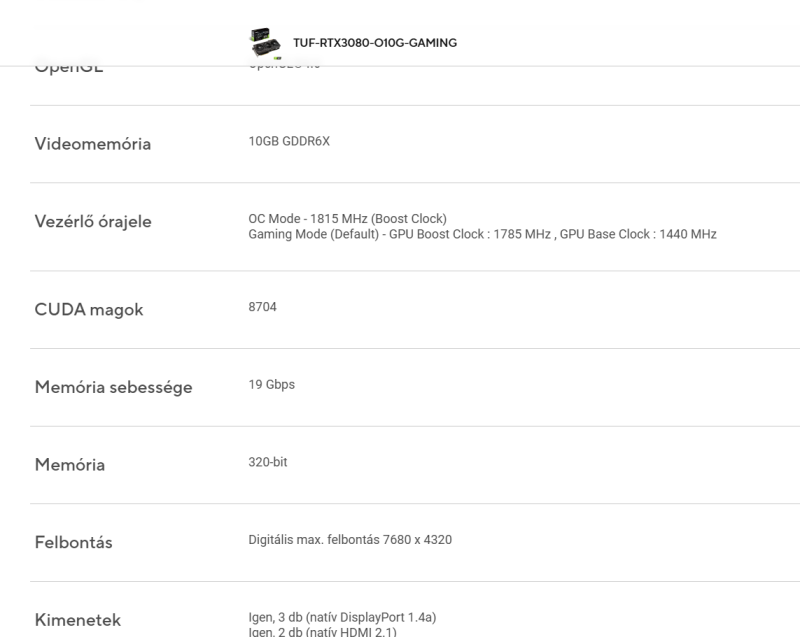800x637 pixels.
Task: Click the OC Mode 1815 MHz line
Action: (x=347, y=219)
